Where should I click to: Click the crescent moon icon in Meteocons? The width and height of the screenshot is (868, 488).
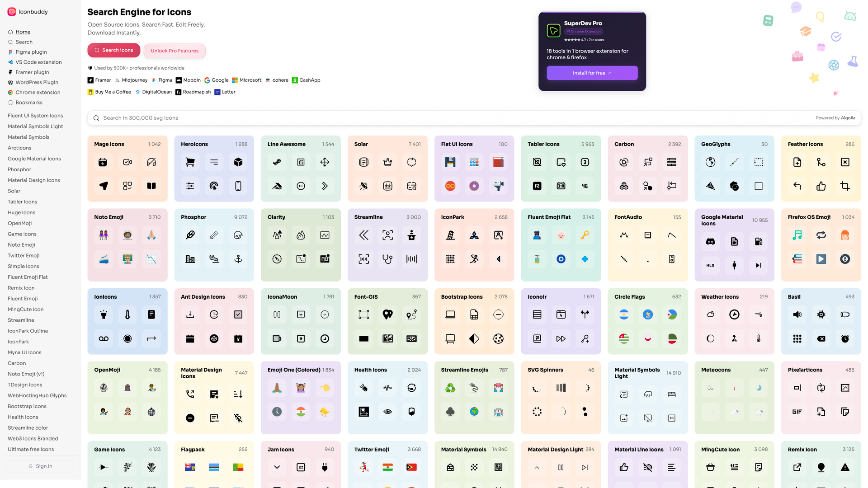759,387
